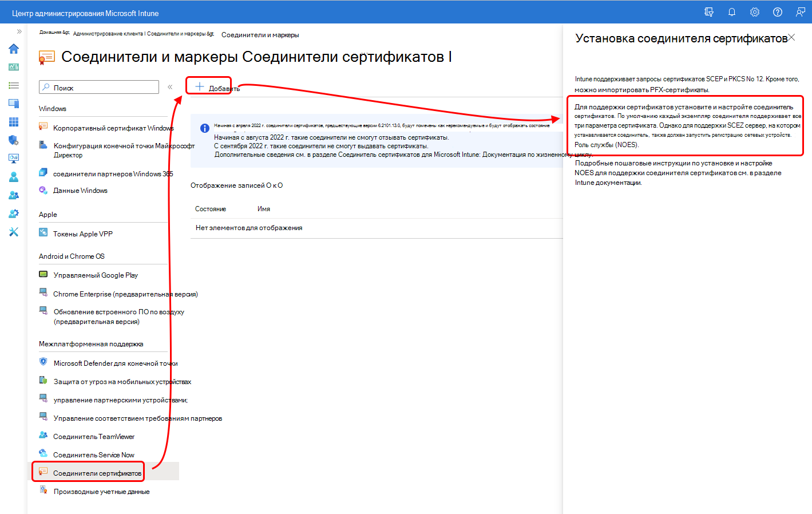Click Центр администрирования Microsoft Intune title

click(85, 13)
